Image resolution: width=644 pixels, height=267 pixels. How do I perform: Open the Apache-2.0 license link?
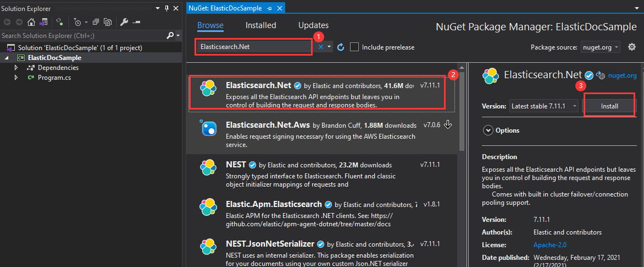click(550, 245)
